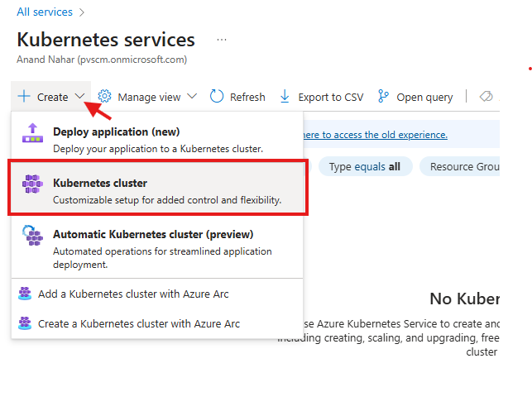Collapse the Create dropdown chevron

pos(79,97)
